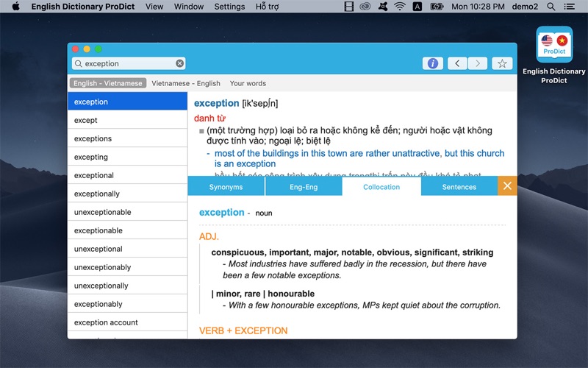Select 'excepting' in word list
Image resolution: width=588 pixels, height=368 pixels.
click(x=127, y=157)
